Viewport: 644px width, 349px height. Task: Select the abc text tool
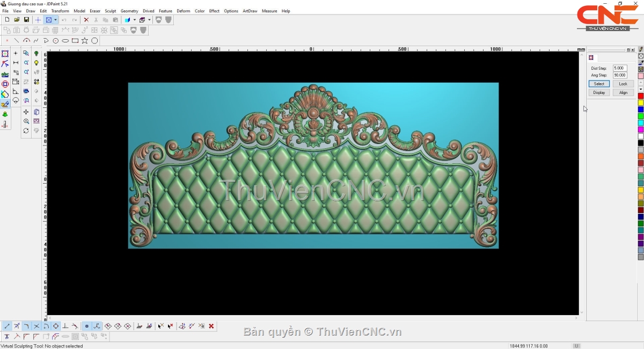click(x=5, y=74)
